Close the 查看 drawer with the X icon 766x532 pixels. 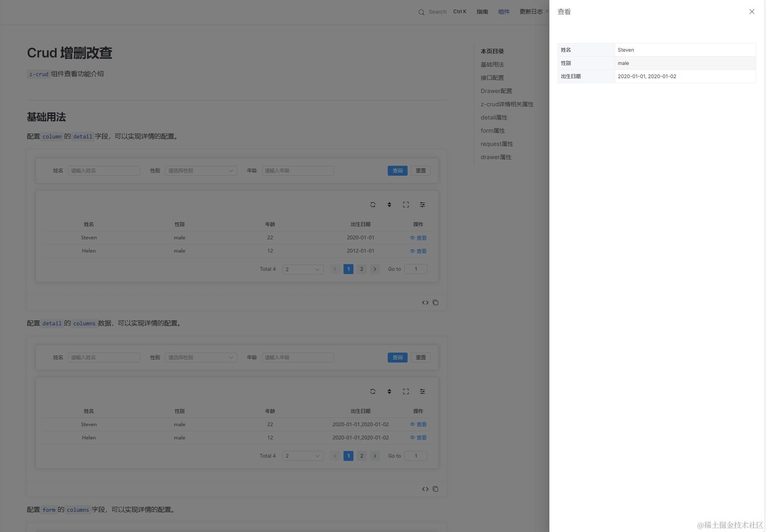point(752,12)
